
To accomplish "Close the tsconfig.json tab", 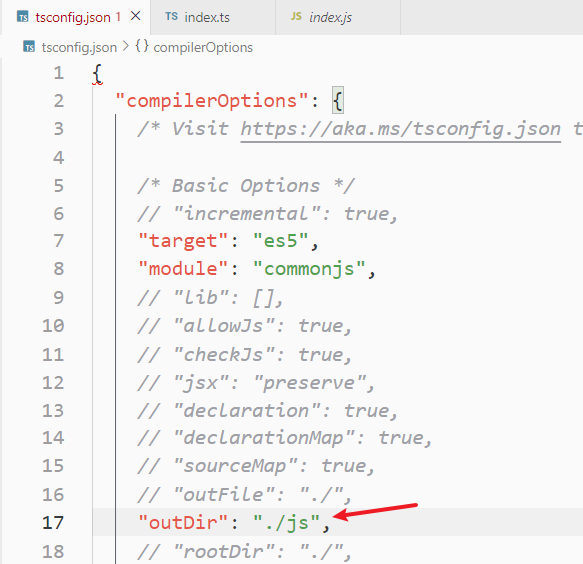I will [x=136, y=16].
